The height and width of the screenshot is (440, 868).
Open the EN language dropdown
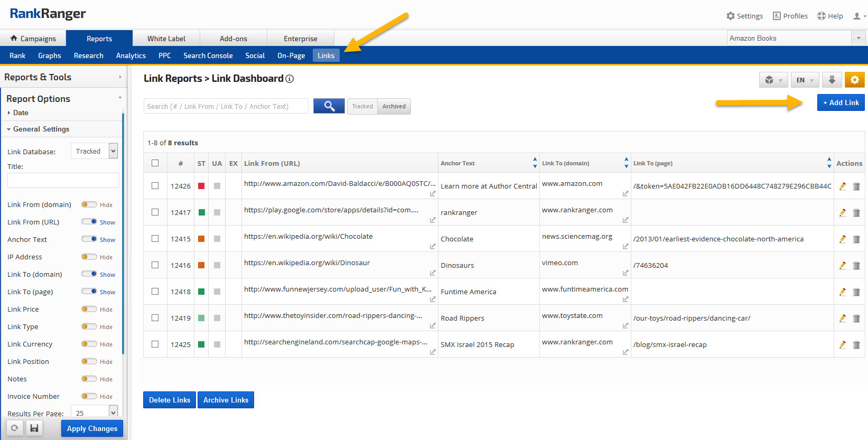805,80
